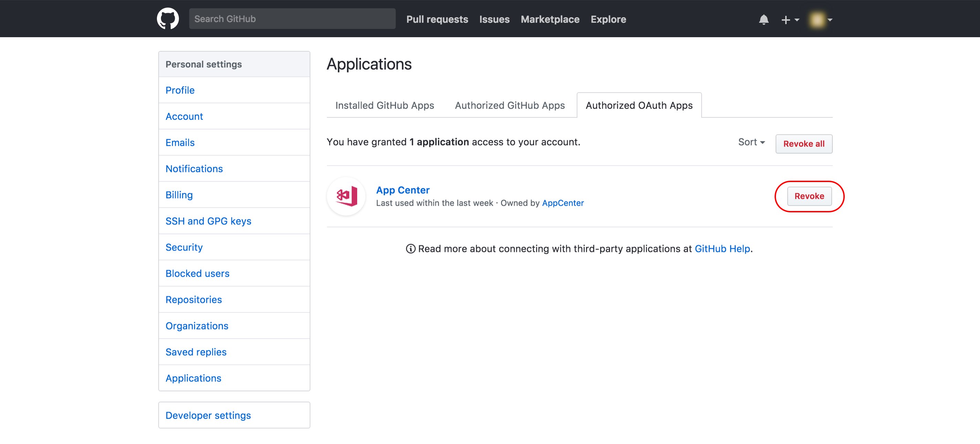
Task: Click the App Center application icon
Action: [347, 196]
